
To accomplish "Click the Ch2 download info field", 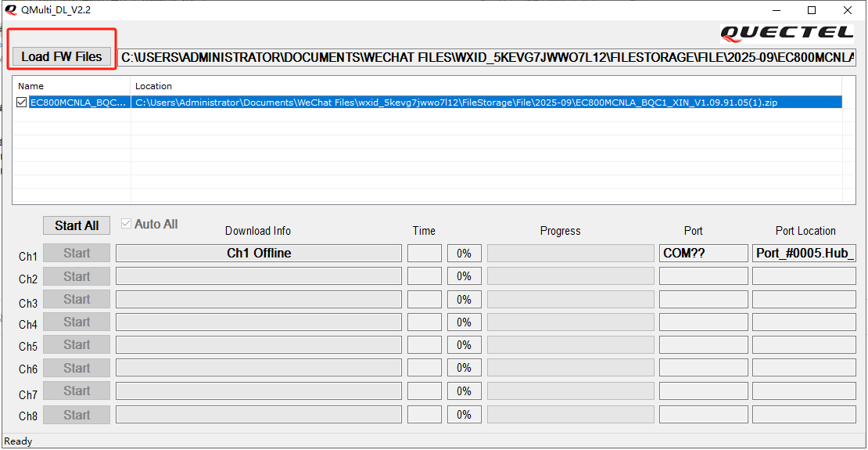I will click(259, 276).
